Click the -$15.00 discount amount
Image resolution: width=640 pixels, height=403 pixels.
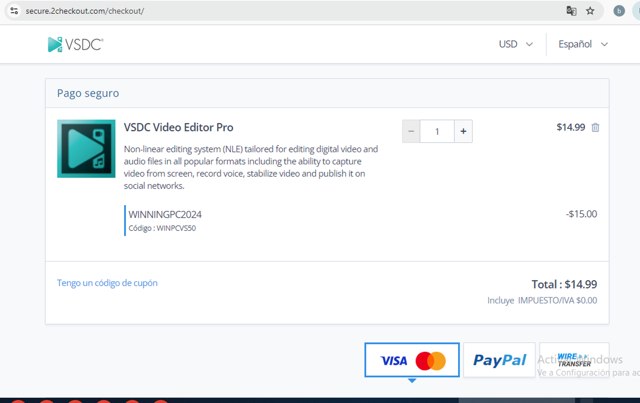[x=581, y=214]
